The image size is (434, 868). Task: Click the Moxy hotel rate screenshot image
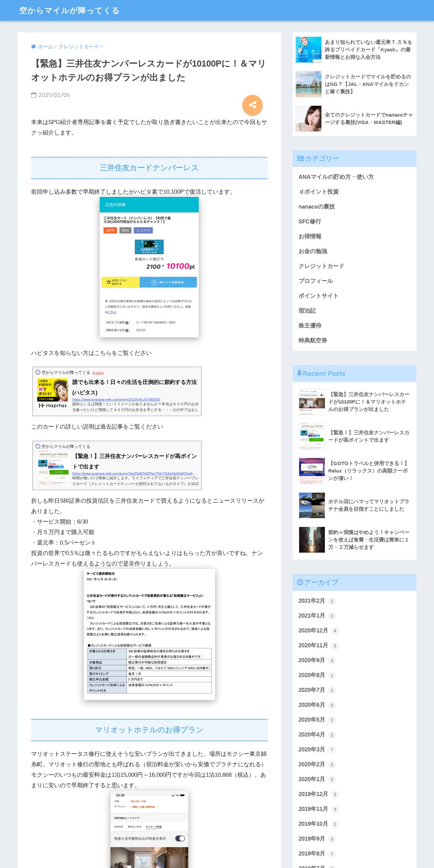click(149, 829)
